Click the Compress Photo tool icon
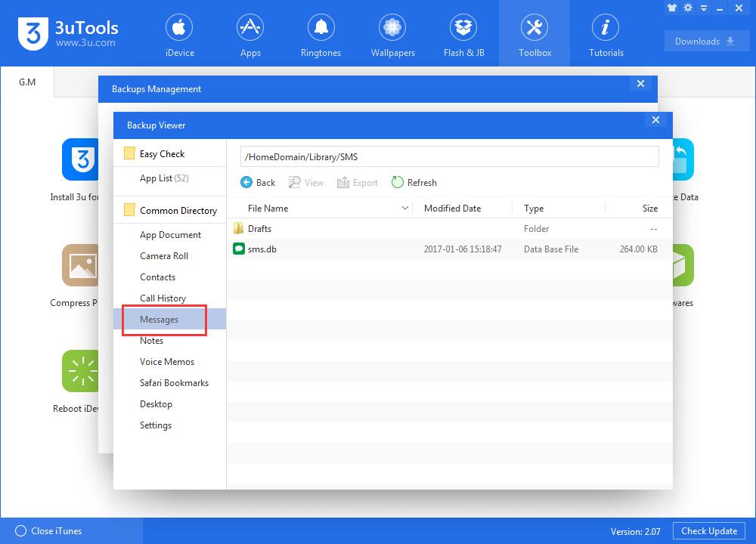The width and height of the screenshot is (756, 544). click(81, 265)
